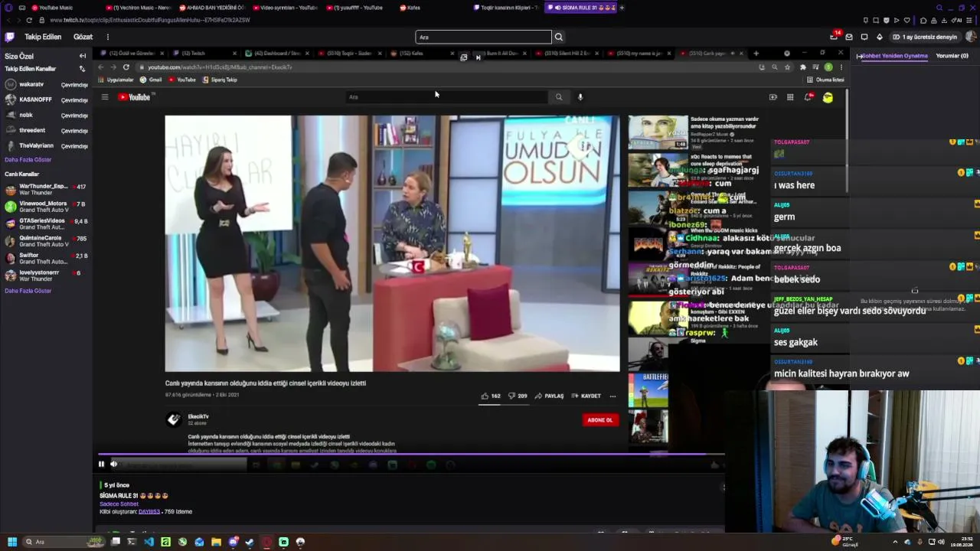Click the '5 yıl önce' clip age text
This screenshot has height=551, width=980.
(117, 485)
